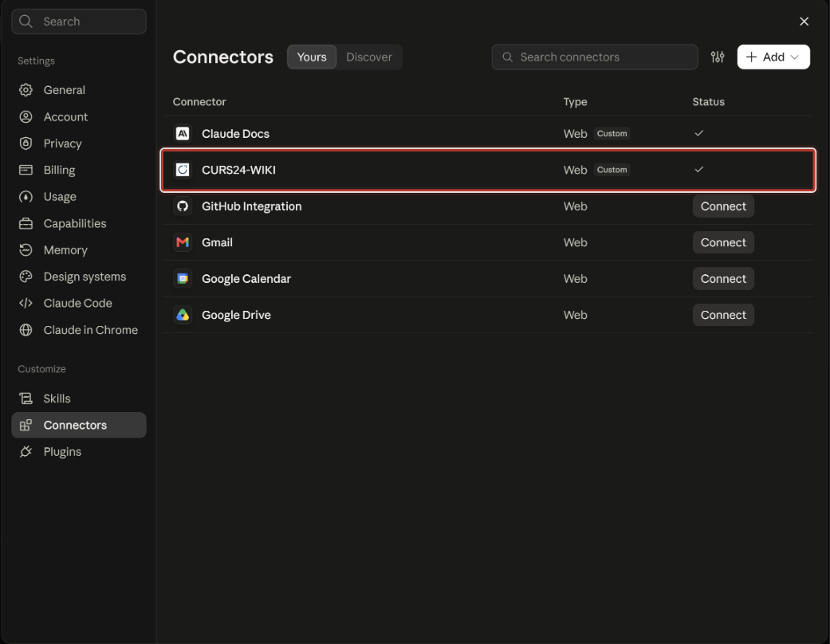Click the Google Drive triangle logo
Screen dimensions: 830x644
(183, 315)
